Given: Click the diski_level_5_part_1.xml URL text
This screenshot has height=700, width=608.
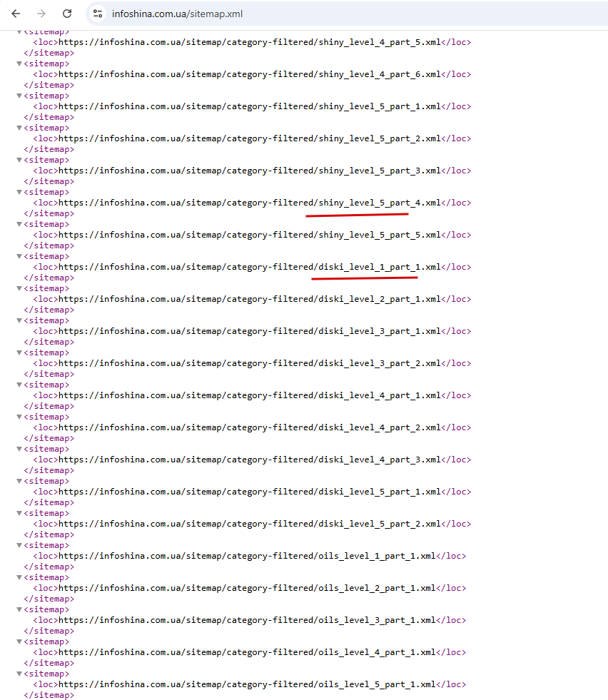Looking at the screenshot, I should 250,492.
